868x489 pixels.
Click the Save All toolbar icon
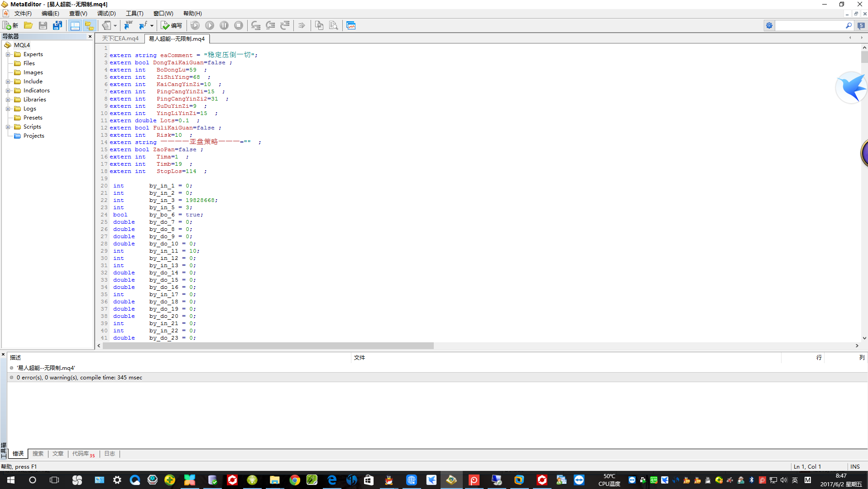[x=57, y=25]
